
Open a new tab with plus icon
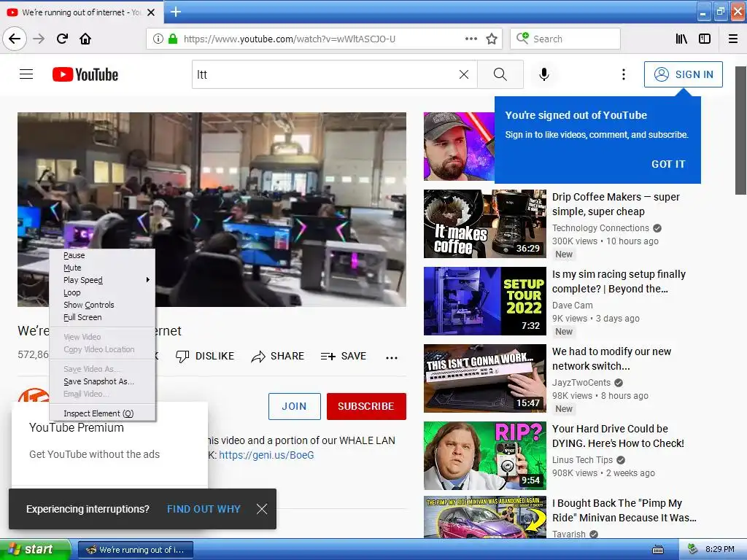coord(176,12)
